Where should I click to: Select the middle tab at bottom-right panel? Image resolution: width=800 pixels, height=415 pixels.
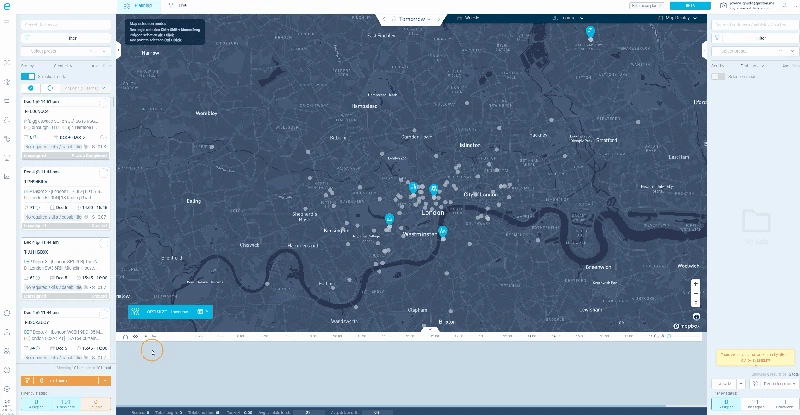tap(754, 404)
